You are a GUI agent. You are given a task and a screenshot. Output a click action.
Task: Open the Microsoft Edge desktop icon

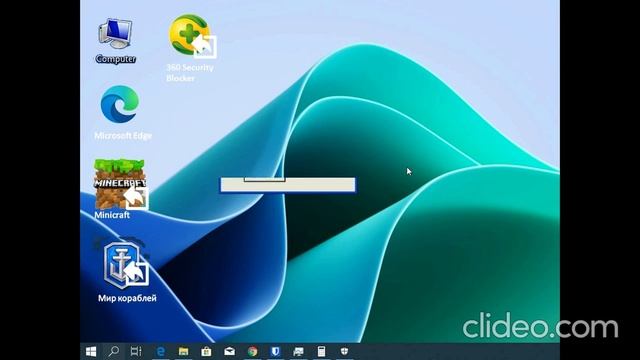coord(122,112)
